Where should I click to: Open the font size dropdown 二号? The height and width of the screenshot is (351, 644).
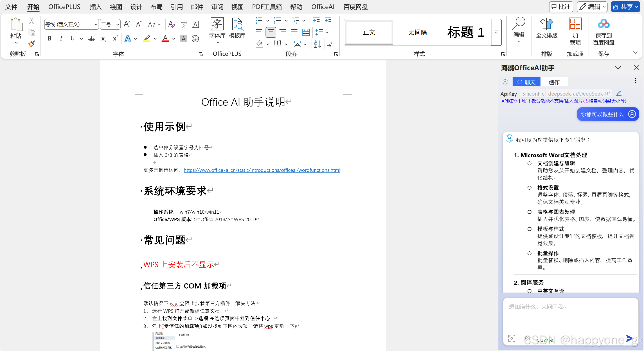coord(117,25)
